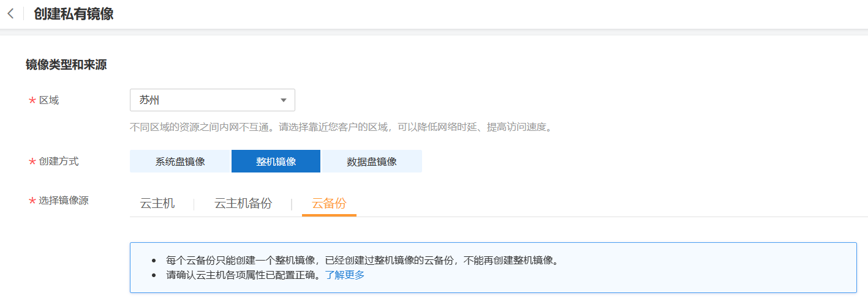Select the 云备份 tab

pos(329,204)
